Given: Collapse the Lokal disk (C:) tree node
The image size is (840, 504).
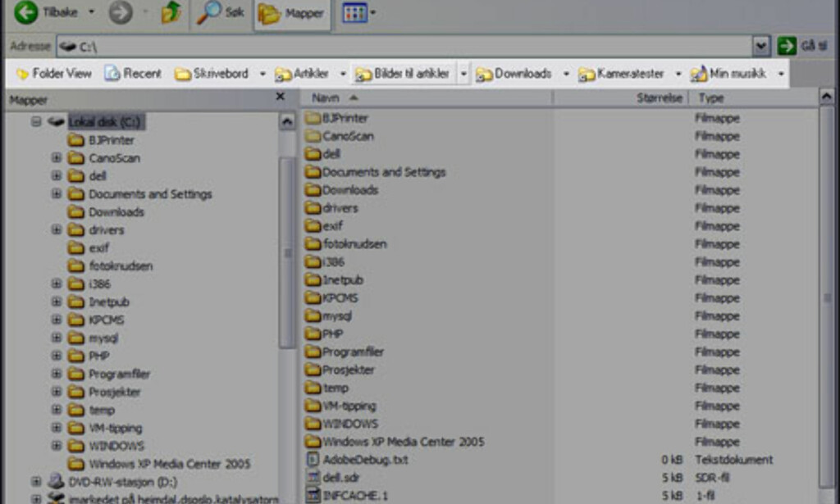Looking at the screenshot, I should 36,121.
